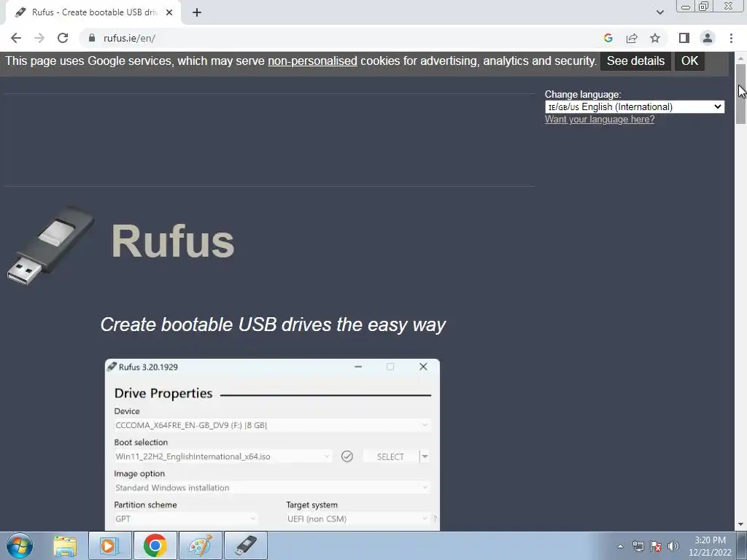Toggle the Chrome side panel icon
The width and height of the screenshot is (747, 560).
pos(684,38)
